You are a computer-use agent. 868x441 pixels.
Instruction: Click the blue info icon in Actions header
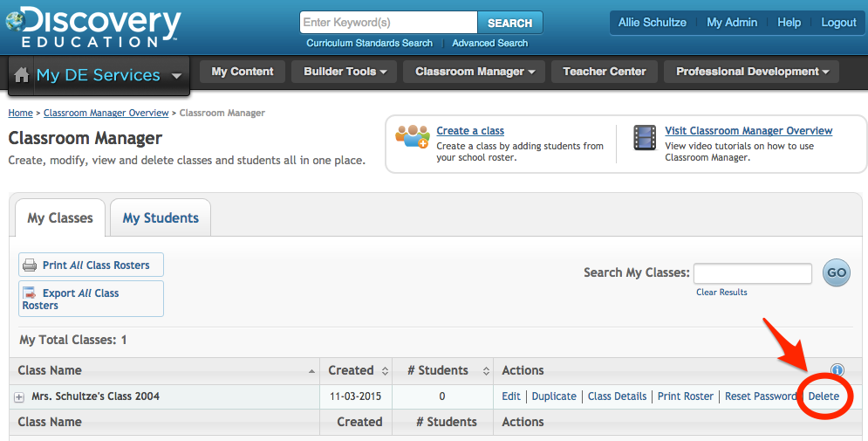pyautogui.click(x=837, y=370)
